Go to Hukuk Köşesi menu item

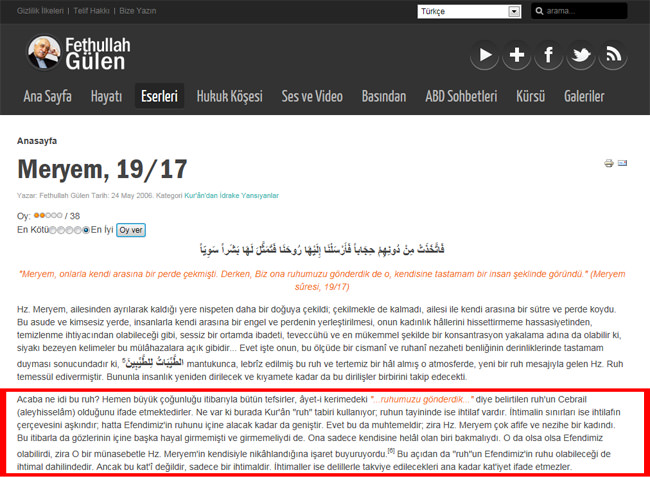228,97
